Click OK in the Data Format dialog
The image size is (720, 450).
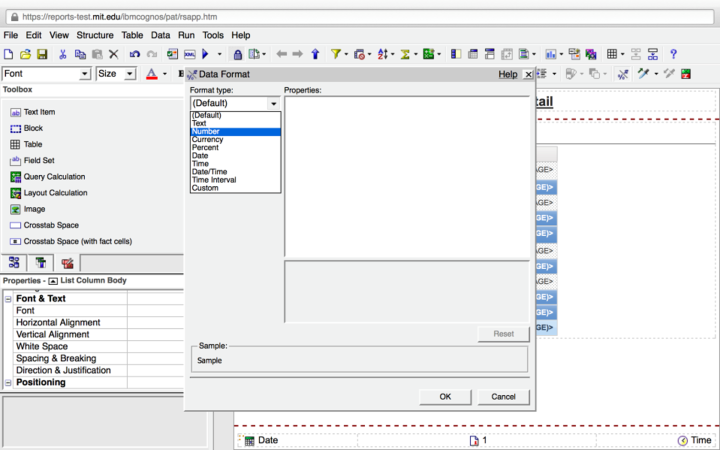click(x=445, y=397)
